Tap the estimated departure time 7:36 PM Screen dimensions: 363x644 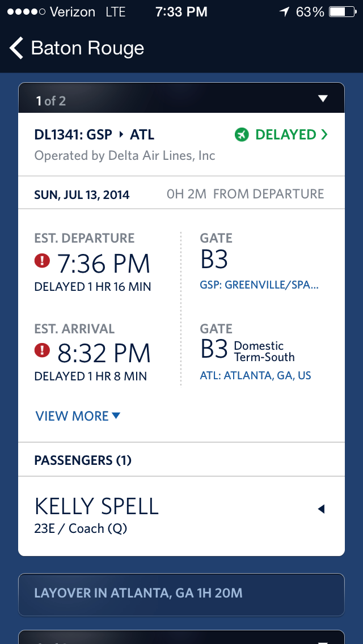(x=104, y=264)
